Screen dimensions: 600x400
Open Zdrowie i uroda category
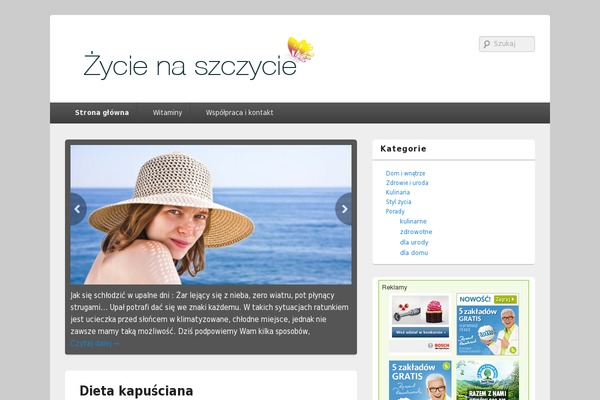point(407,183)
